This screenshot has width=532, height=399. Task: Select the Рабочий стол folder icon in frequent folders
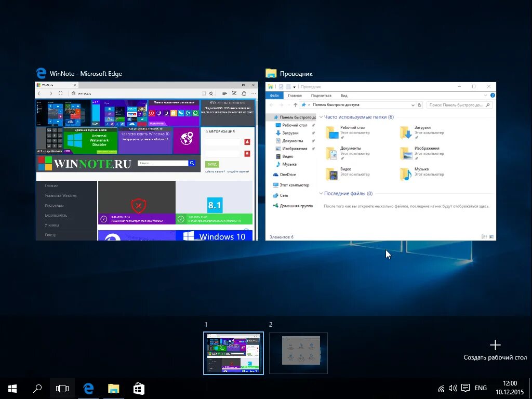pos(332,132)
